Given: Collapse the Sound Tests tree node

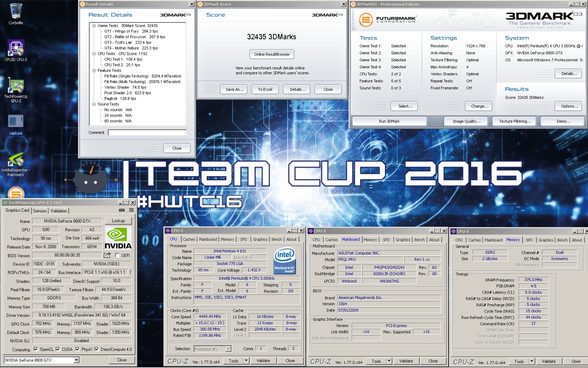Looking at the screenshot, I should pos(94,104).
